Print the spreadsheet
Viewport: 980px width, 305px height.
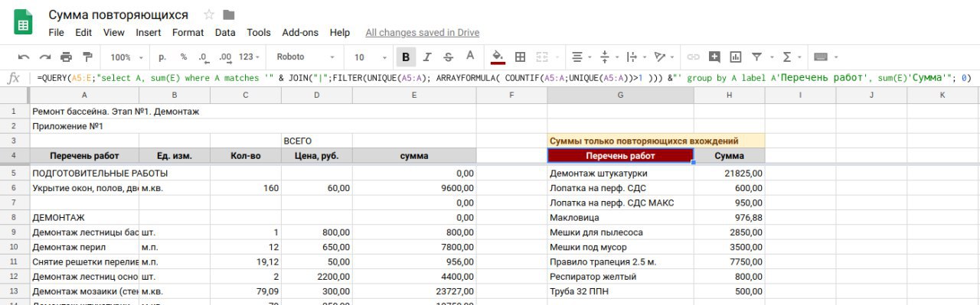coord(66,57)
